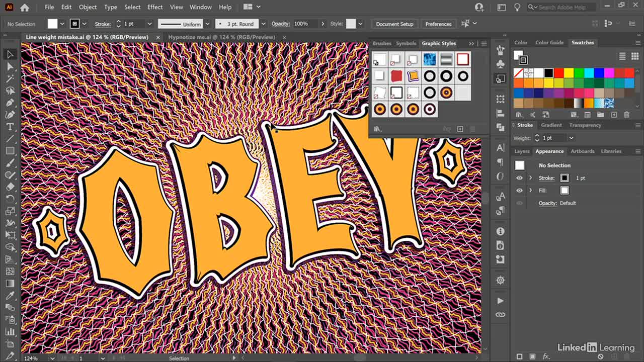Pick the yellow swatch in top swatches row
Screen dimensions: 644x362
point(569,73)
